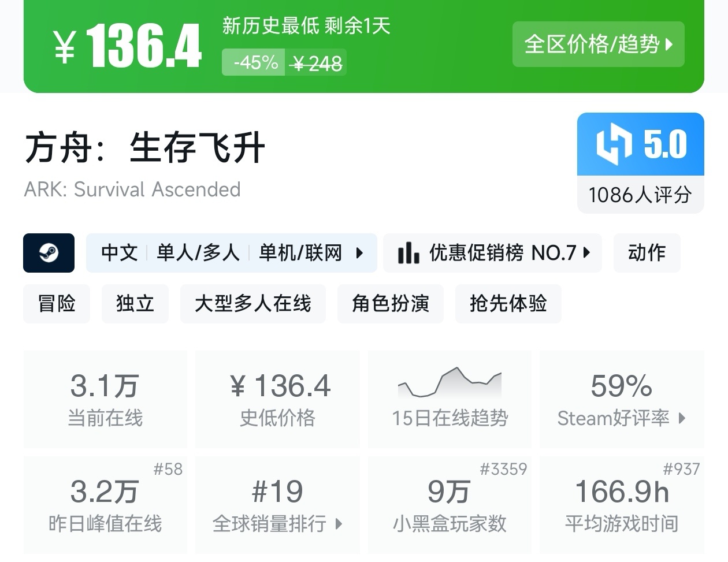Open the Steam platform icon

(x=49, y=252)
